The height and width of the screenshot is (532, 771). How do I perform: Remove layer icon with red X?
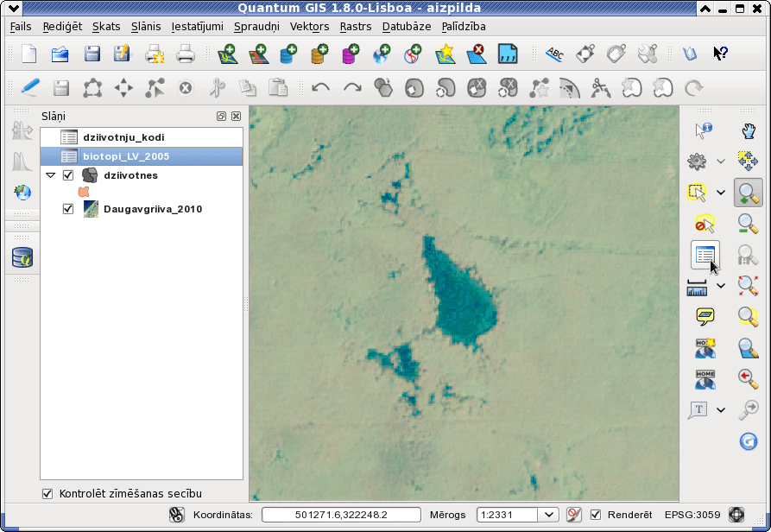click(x=476, y=54)
